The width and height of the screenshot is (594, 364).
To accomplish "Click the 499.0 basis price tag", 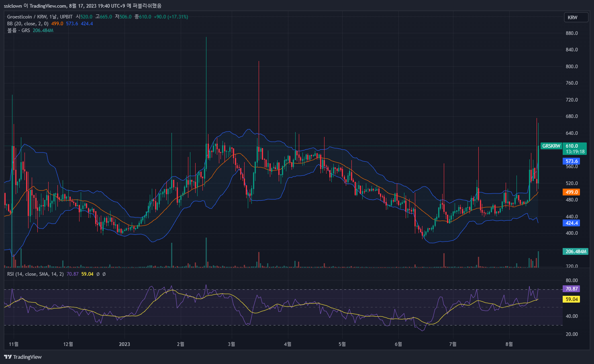I will click(572, 192).
